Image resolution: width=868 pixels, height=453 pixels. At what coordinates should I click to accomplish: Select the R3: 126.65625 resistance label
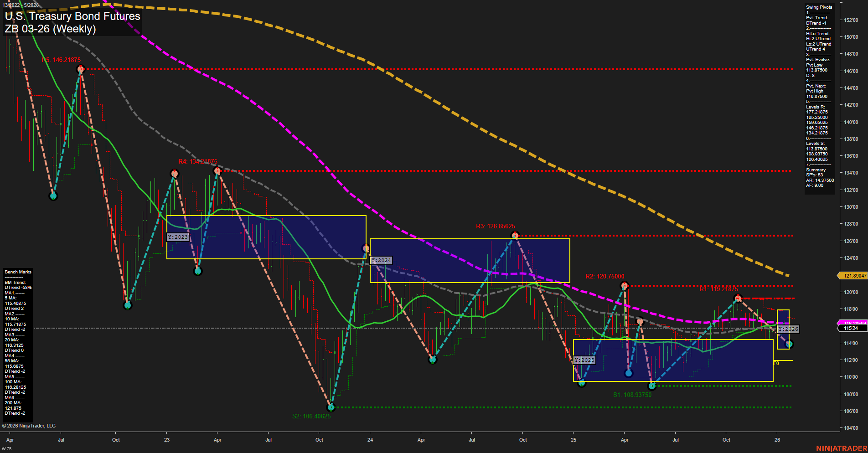[496, 226]
